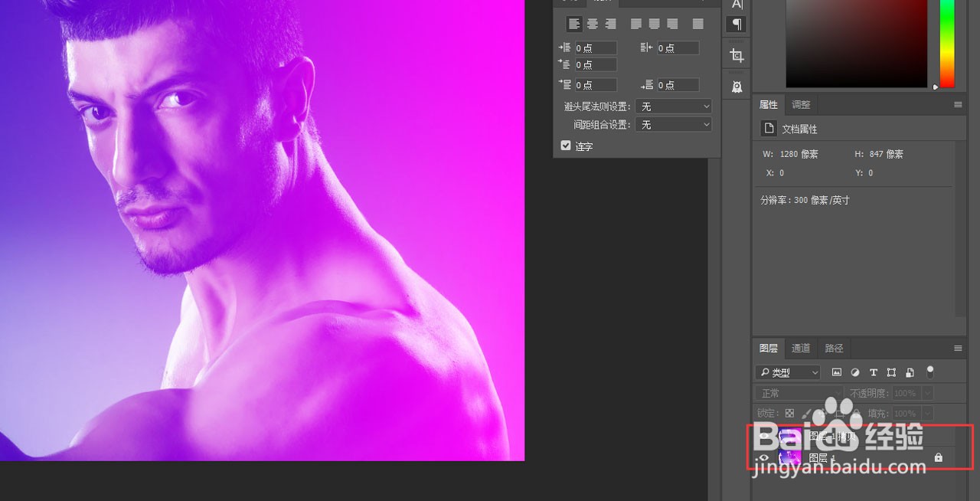This screenshot has height=501, width=980.
Task: Click the opacity 100% field
Action: [x=906, y=393]
